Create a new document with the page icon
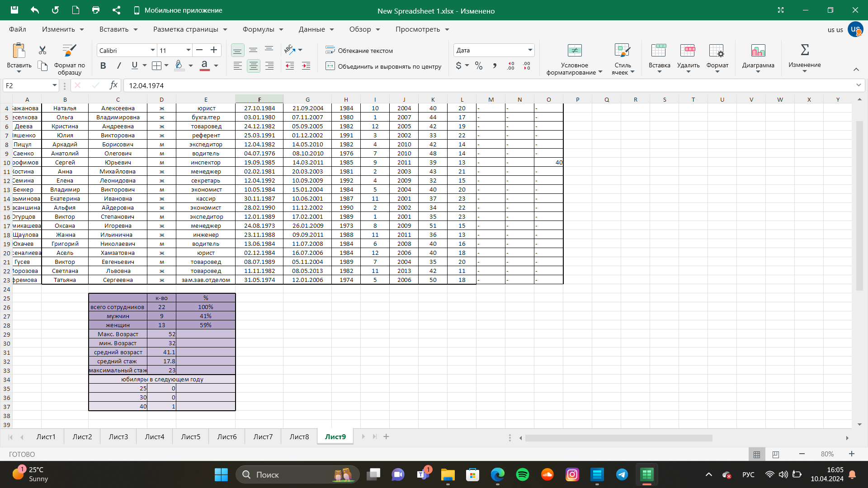This screenshot has width=868, height=488. [x=75, y=10]
